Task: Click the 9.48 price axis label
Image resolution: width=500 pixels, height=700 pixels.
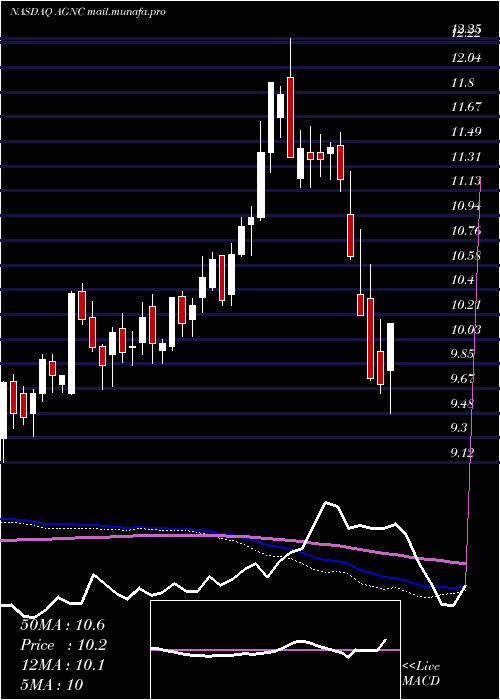Action: (462, 404)
